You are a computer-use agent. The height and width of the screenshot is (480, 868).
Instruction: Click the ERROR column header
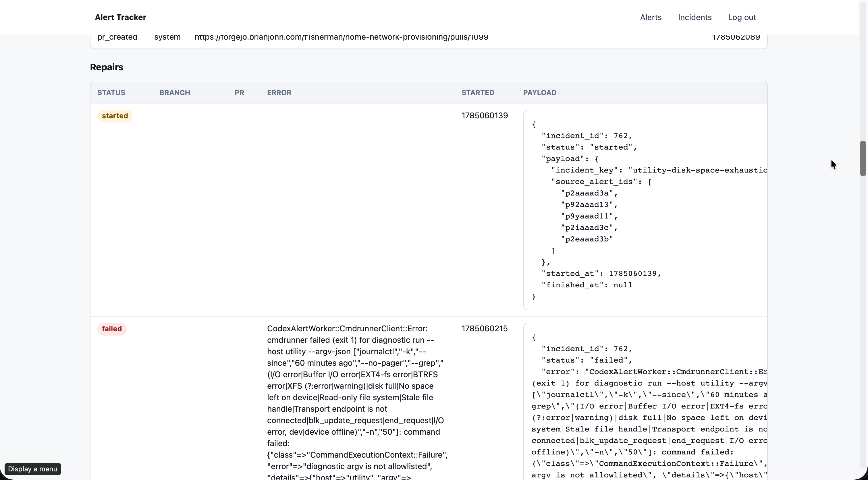pyautogui.click(x=279, y=92)
